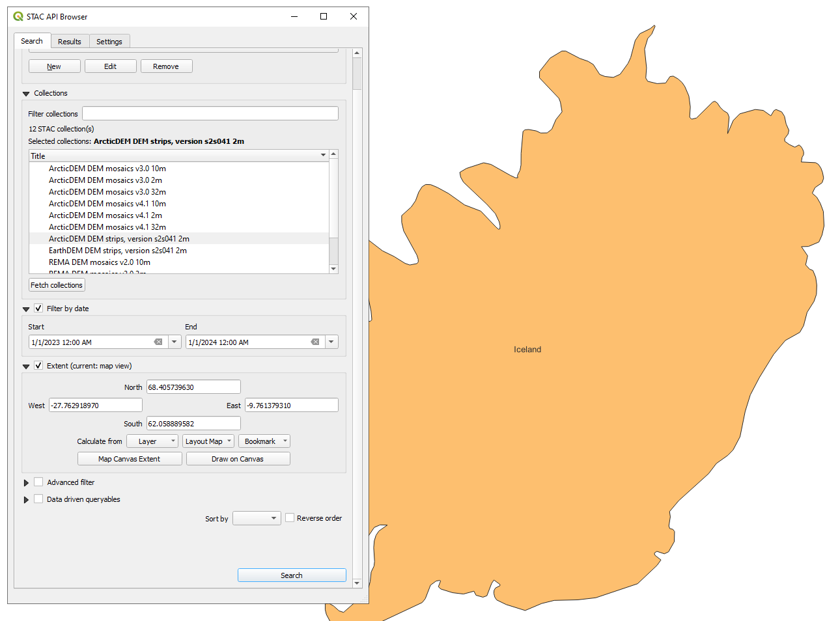Screen dimensions: 840x621
Task: Click collections list scroll-down arrow
Action: pyautogui.click(x=334, y=268)
